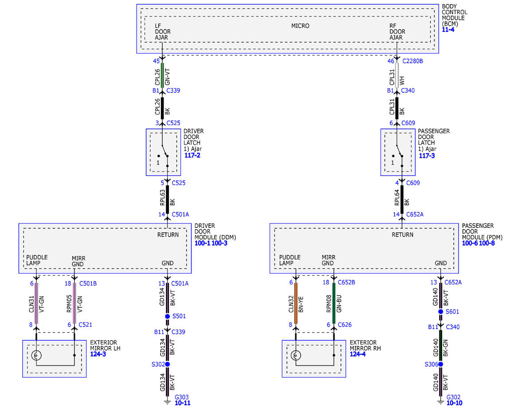Open BCM page reference 11-4
The height and width of the screenshot is (411, 532).
[x=448, y=30]
